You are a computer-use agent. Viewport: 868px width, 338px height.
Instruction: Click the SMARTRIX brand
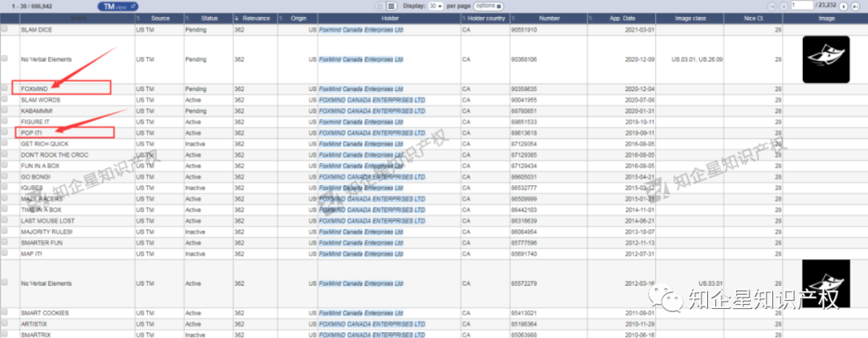[36, 335]
